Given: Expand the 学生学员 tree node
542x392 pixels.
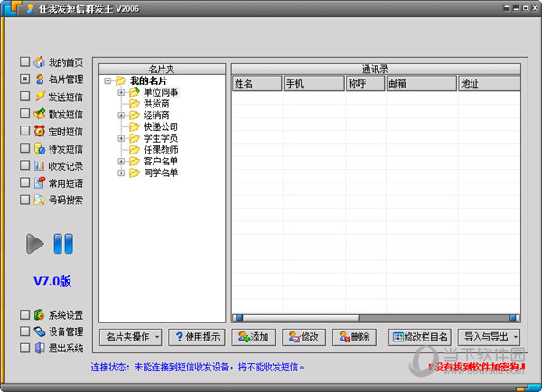Looking at the screenshot, I should (121, 138).
